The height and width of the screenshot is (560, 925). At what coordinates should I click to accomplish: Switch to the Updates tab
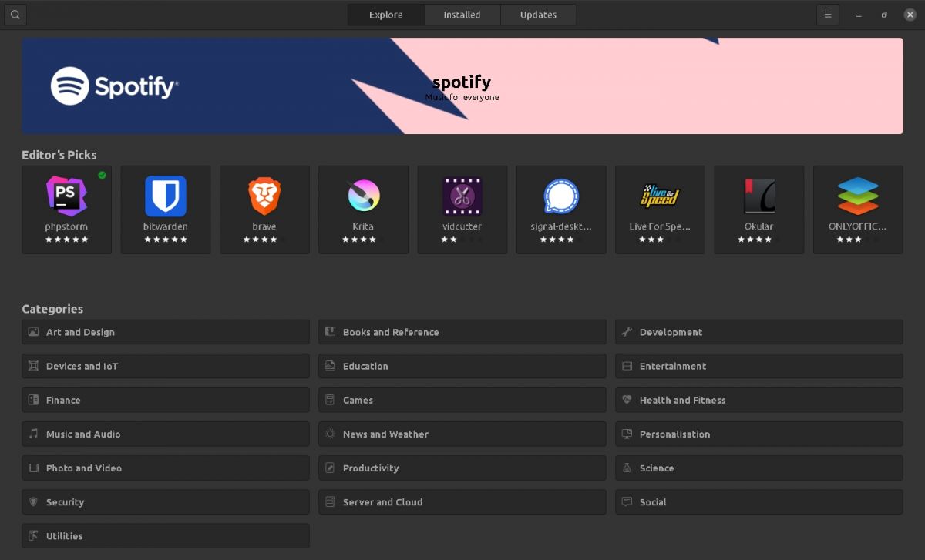coord(539,15)
